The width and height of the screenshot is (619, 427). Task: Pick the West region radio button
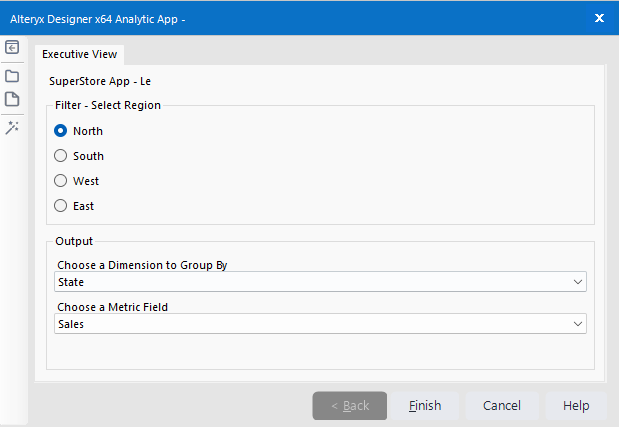[61, 181]
